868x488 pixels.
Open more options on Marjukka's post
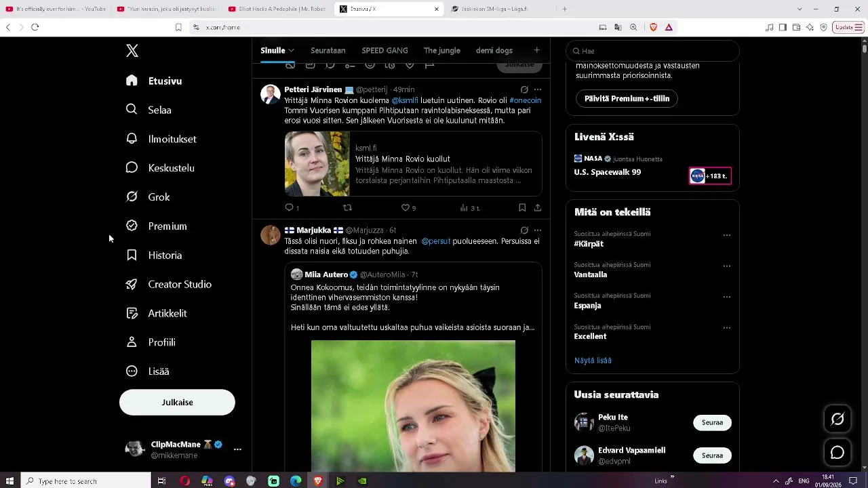click(538, 230)
